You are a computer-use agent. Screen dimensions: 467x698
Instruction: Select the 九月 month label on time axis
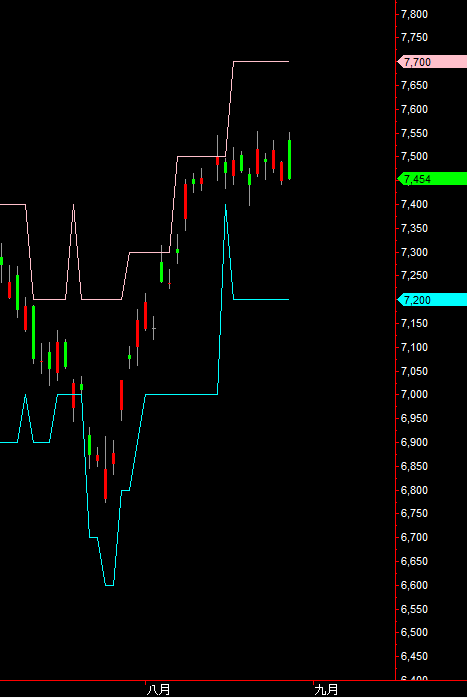click(326, 690)
